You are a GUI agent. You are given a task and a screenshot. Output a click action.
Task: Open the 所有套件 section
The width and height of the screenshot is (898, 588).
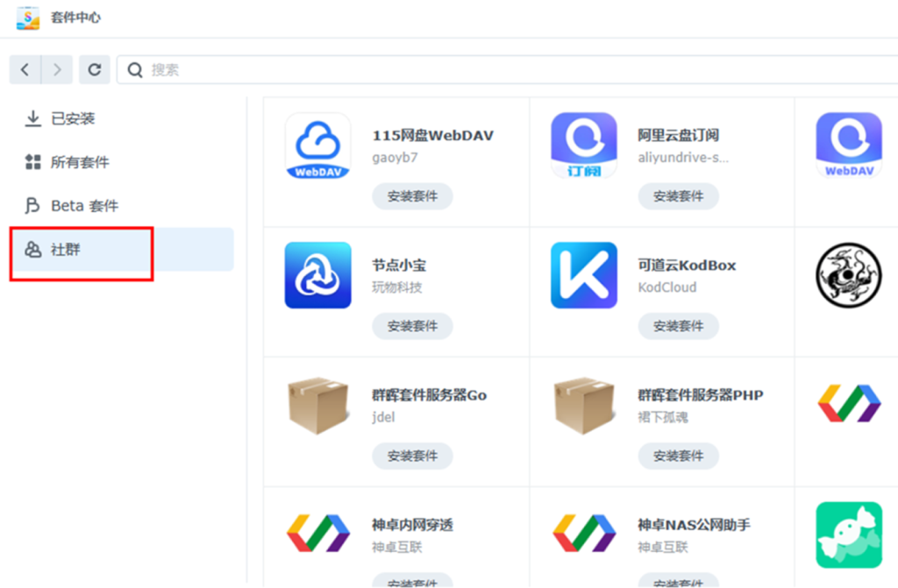coord(121,162)
